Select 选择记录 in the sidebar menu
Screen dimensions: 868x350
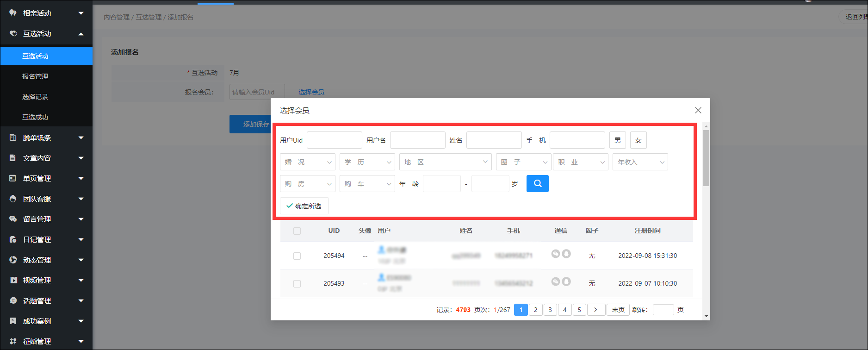[35, 97]
